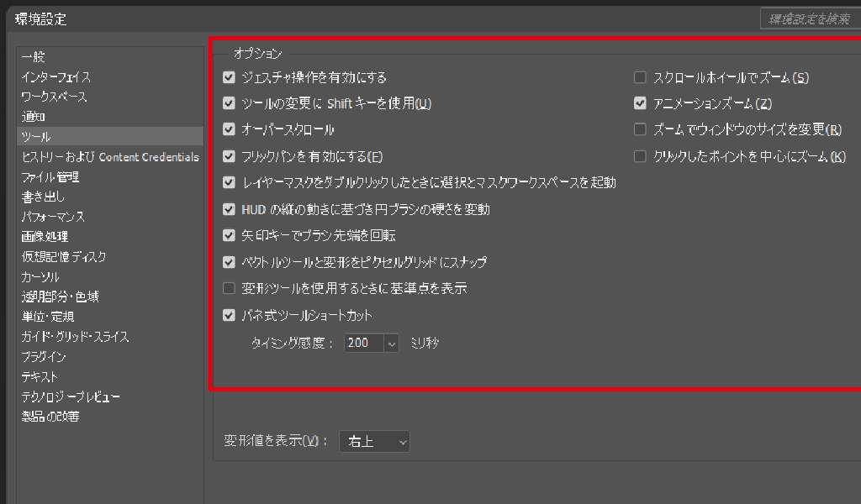
Task: Click the 環境設定を検索 search field
Action: pos(809,18)
